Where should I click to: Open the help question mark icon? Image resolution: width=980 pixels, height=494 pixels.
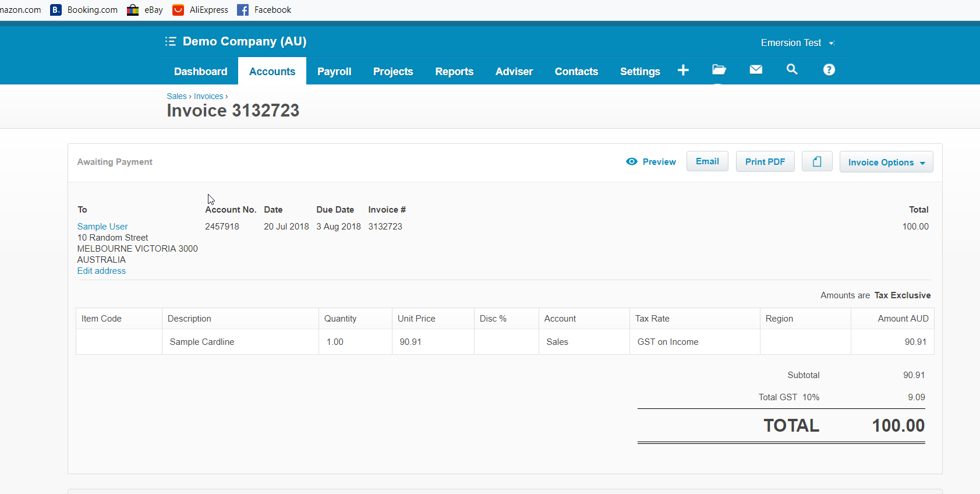click(x=829, y=70)
